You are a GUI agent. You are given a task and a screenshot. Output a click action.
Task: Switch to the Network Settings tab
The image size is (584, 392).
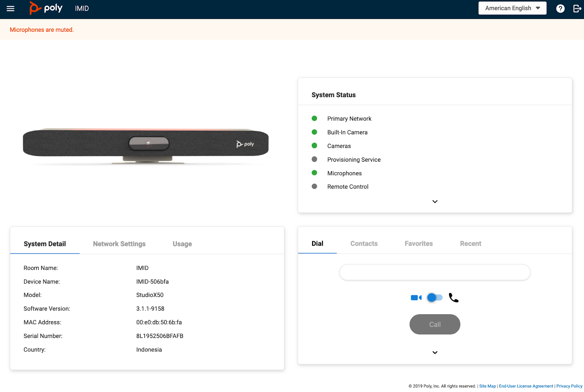click(119, 243)
